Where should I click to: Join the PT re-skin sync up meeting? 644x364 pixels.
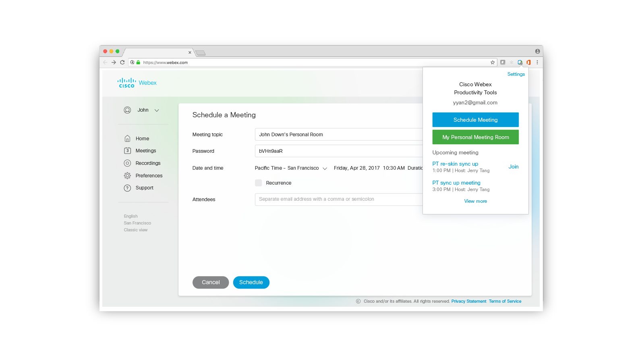pos(514,167)
